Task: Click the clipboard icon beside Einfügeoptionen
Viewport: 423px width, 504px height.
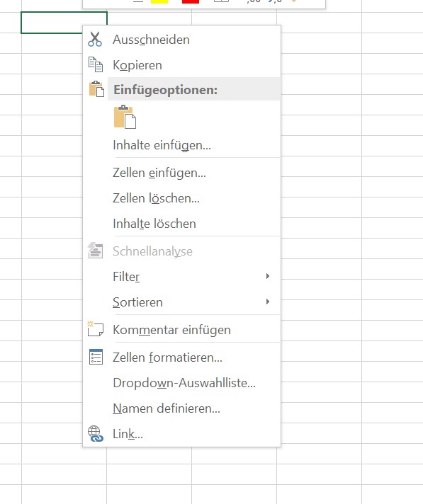Action: [x=96, y=88]
